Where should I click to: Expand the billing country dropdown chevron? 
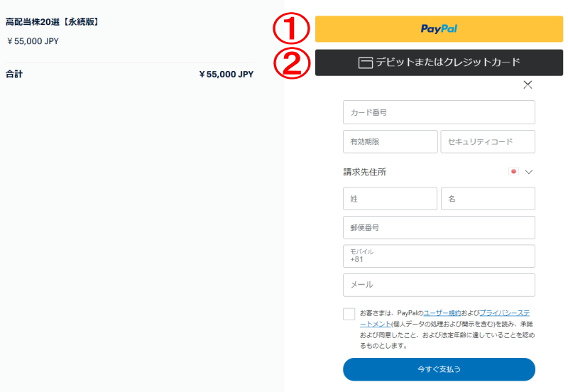point(529,172)
